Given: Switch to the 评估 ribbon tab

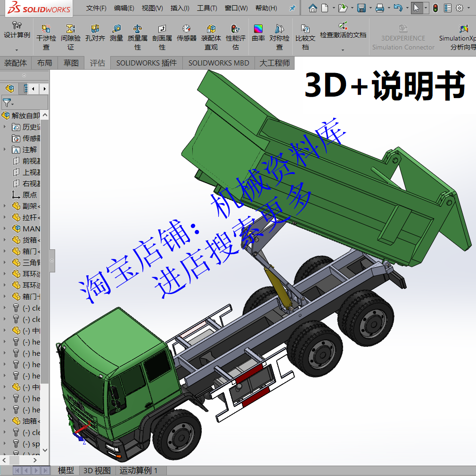Looking at the screenshot, I should coord(97,63).
